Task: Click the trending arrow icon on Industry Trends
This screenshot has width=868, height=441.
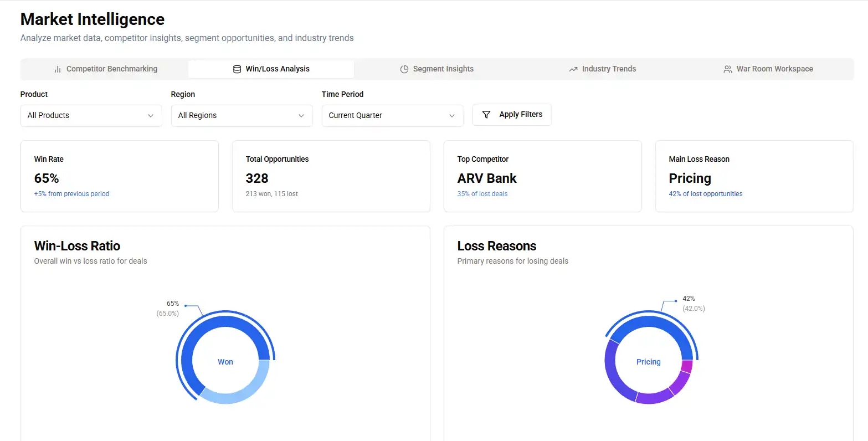Action: click(573, 69)
